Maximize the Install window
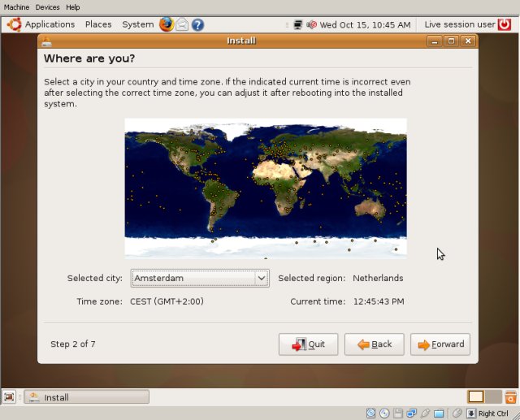Image resolution: width=520 pixels, height=420 pixels. (x=451, y=41)
